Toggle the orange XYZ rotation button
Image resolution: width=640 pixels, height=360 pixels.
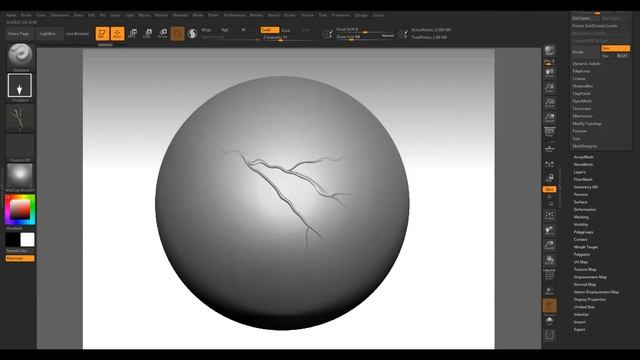click(549, 189)
